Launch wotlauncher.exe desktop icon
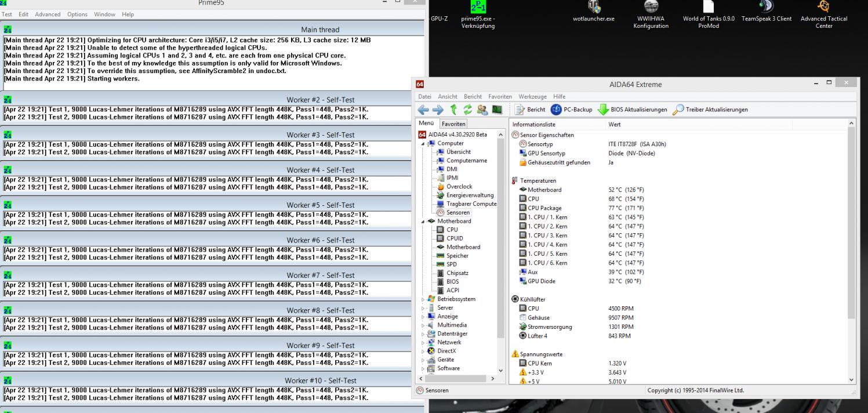Viewport: 868px width, 413px height. pyautogui.click(x=594, y=12)
